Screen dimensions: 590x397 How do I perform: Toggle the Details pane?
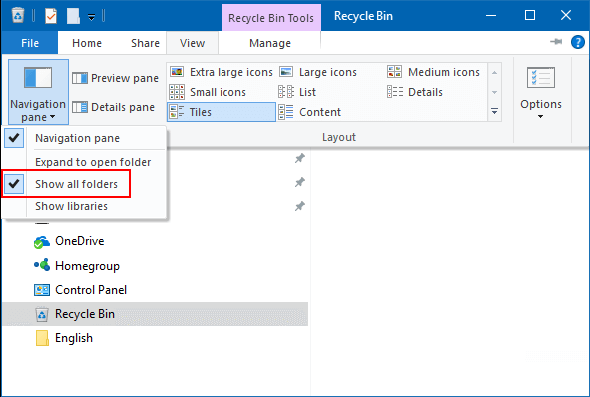[113, 107]
